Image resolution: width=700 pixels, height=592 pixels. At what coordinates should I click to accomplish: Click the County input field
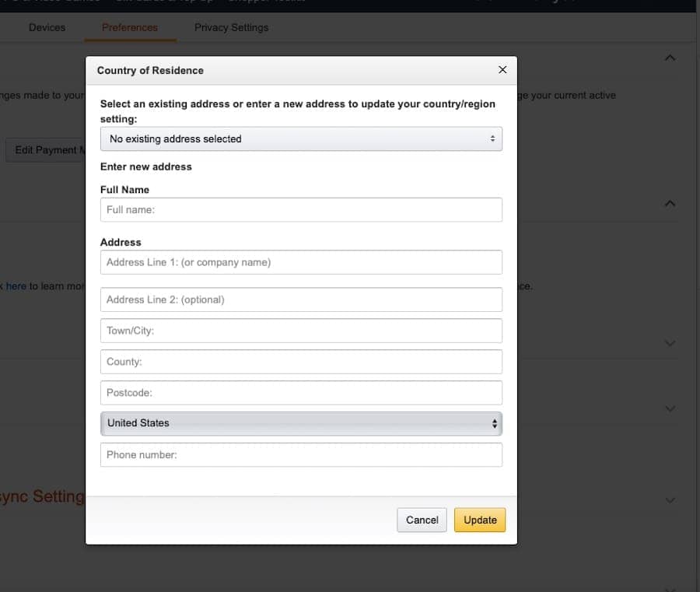[301, 362]
